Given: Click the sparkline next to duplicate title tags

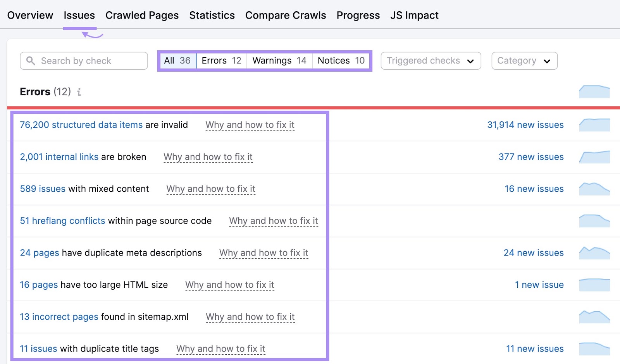Looking at the screenshot, I should pyautogui.click(x=594, y=348).
